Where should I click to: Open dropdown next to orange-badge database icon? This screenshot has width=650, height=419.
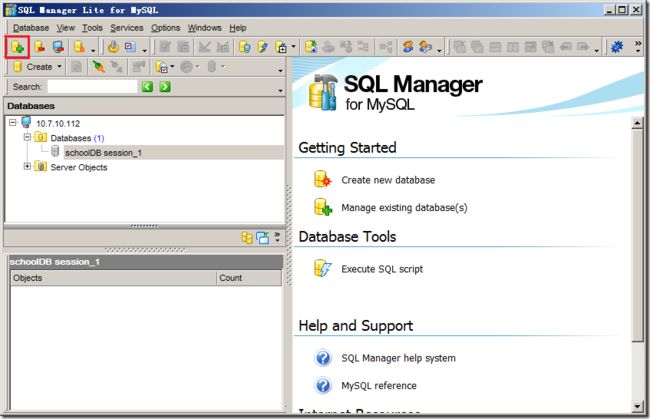pos(93,50)
